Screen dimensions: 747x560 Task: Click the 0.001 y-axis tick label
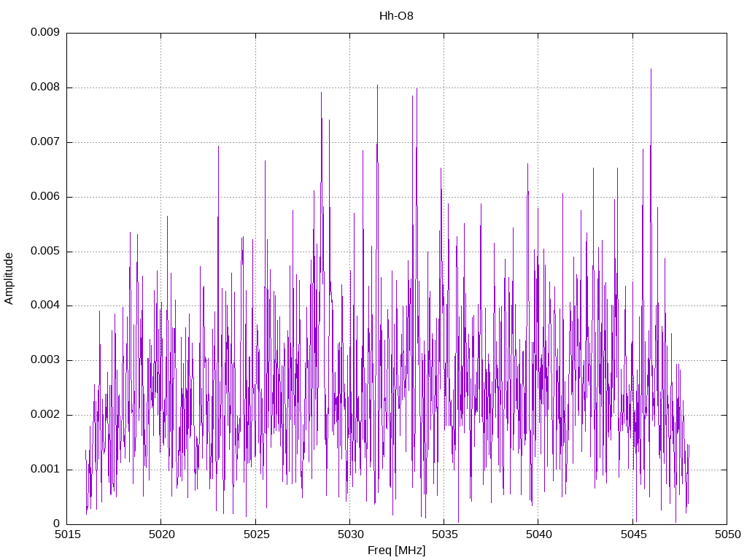[x=45, y=469]
